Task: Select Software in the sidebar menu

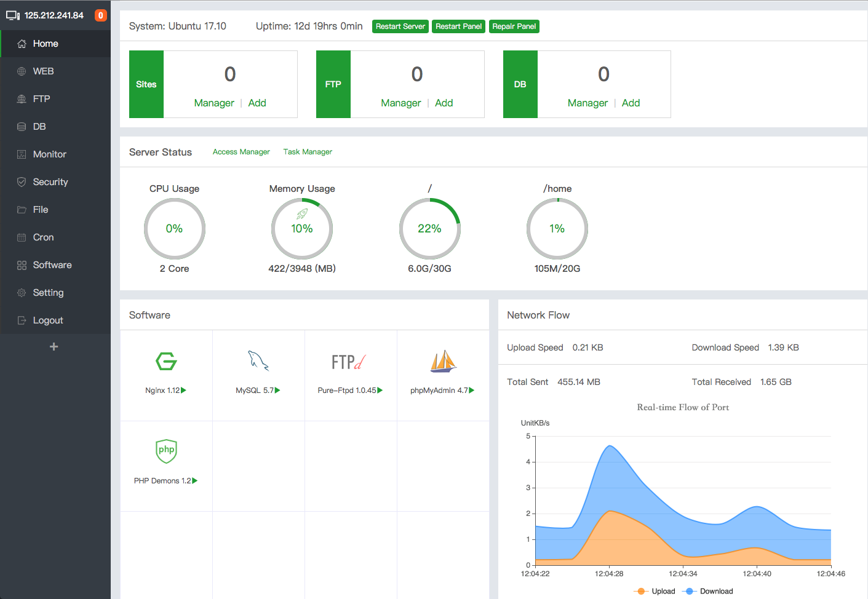Action: click(x=55, y=265)
